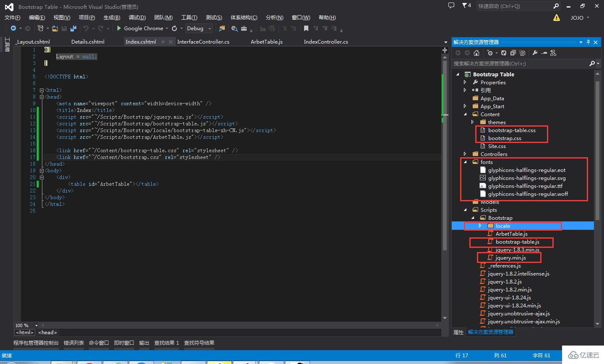This screenshot has height=364, width=604.
Task: Open the toolbox briefcase icon in the toolbar
Action: pyautogui.click(x=244, y=28)
